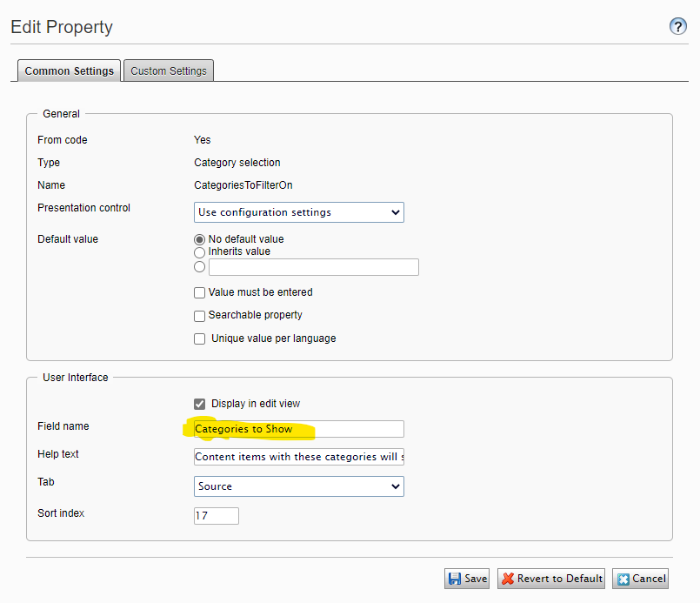Switch to the Custom Settings tab
This screenshot has width=700, height=603.
tap(169, 71)
